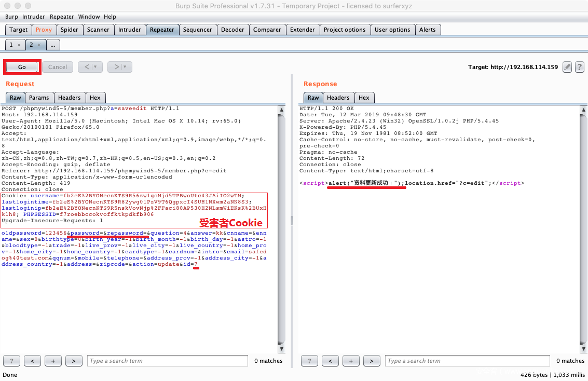The width and height of the screenshot is (588, 381).
Task: Click the response pane scroll-up arrow
Action: [x=583, y=110]
